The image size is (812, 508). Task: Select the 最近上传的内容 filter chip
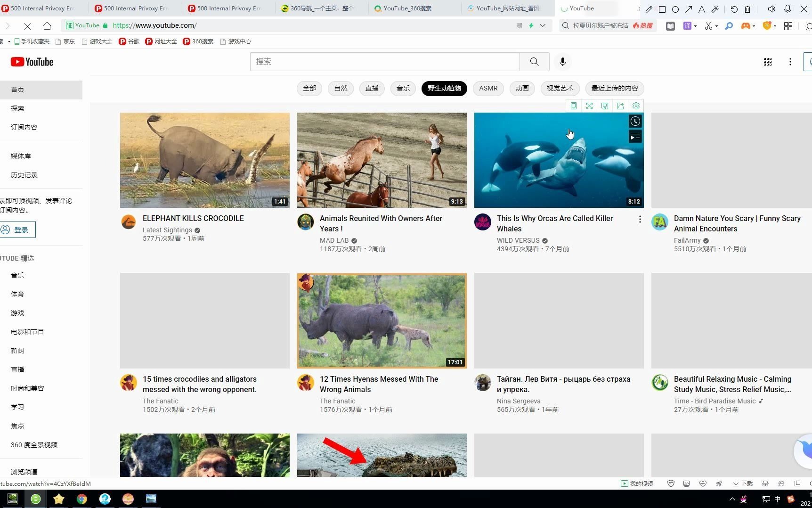[615, 89]
